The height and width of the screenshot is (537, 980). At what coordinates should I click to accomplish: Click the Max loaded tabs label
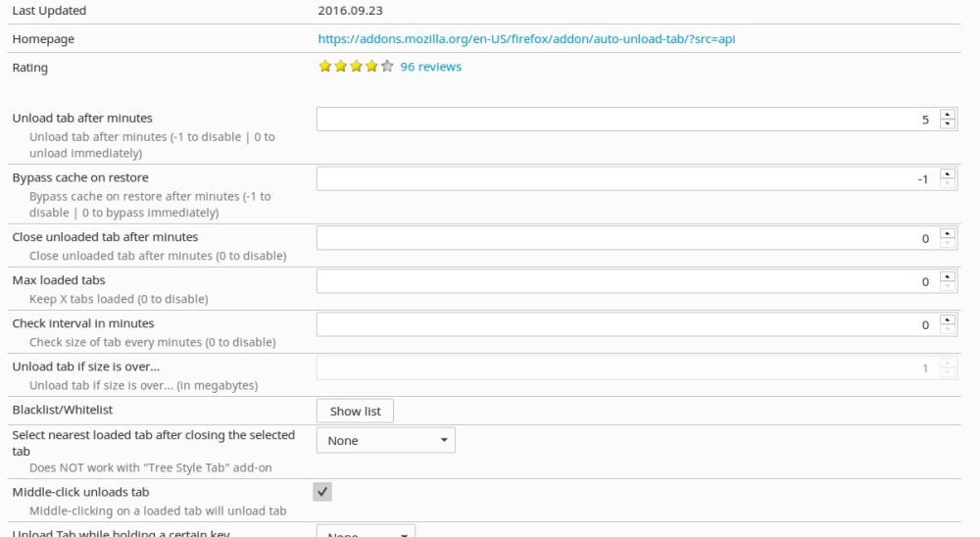pyautogui.click(x=59, y=280)
